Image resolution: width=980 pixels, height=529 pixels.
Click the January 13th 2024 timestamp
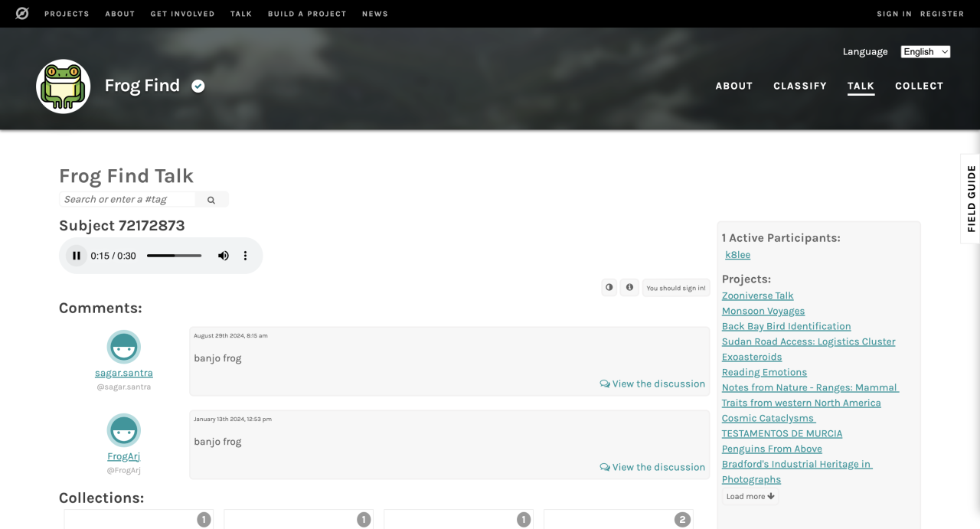(x=233, y=420)
